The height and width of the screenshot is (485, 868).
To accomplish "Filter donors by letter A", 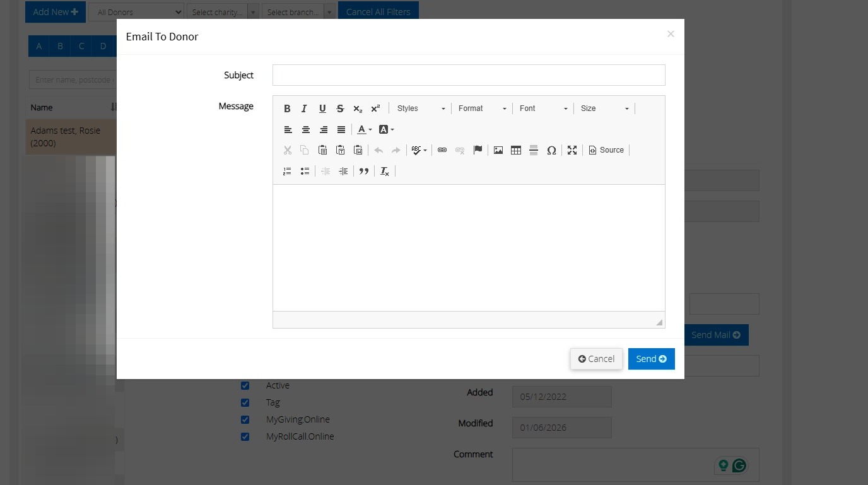I will pos(39,46).
